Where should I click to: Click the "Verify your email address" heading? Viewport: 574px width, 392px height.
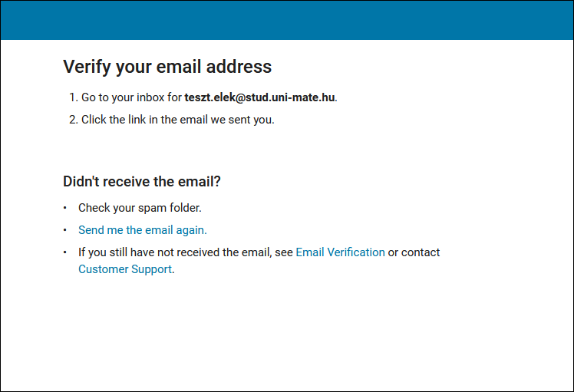167,67
